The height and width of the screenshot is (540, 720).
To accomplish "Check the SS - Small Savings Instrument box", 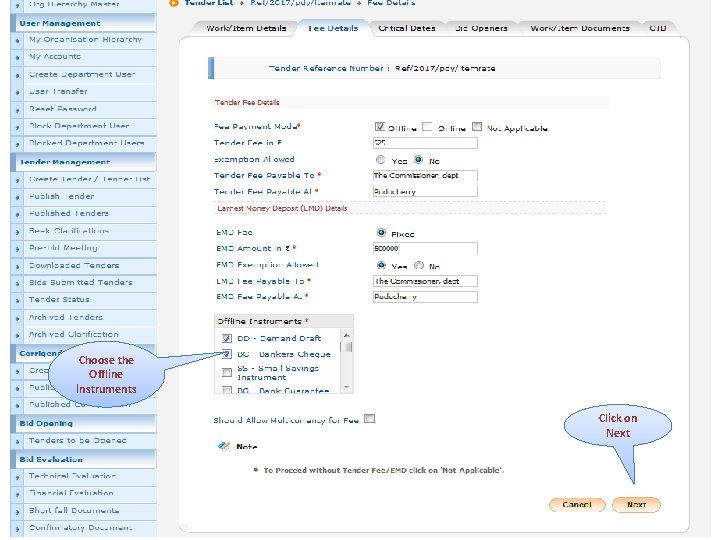I will click(x=227, y=372).
